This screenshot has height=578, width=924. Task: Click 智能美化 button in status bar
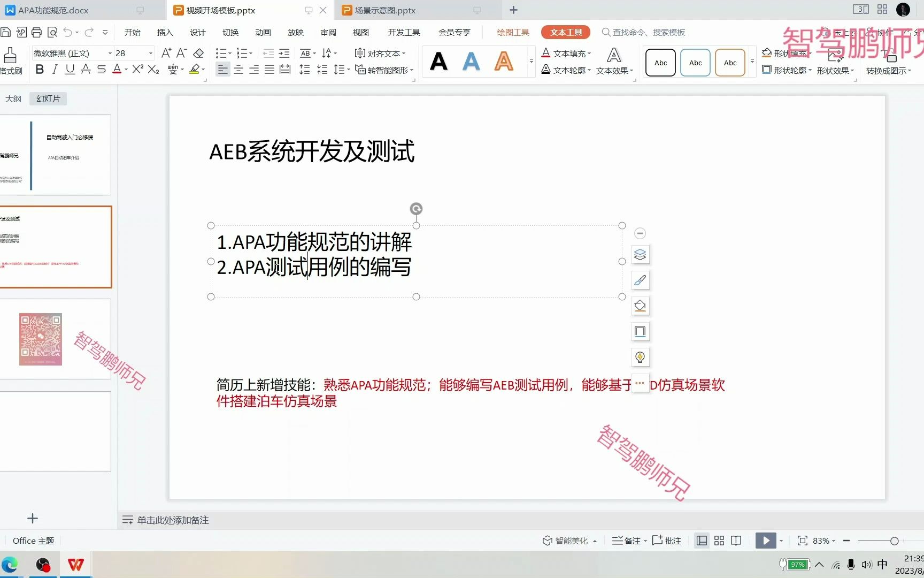coord(569,541)
